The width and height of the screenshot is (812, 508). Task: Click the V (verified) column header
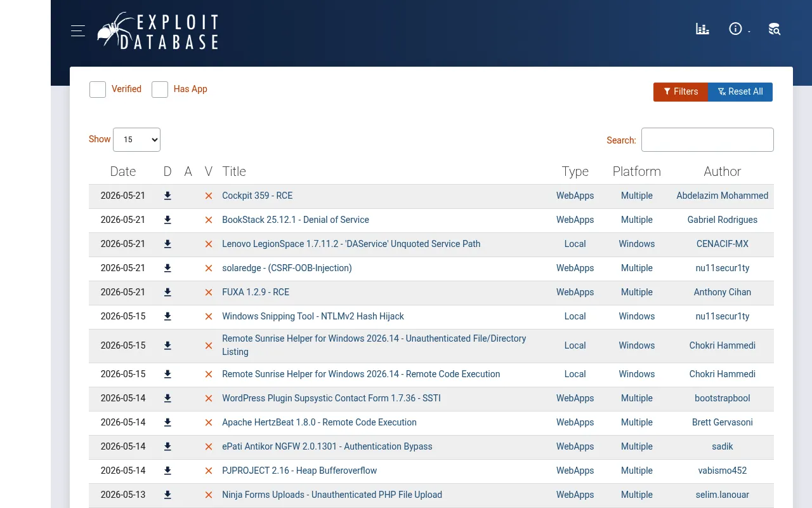tap(209, 171)
